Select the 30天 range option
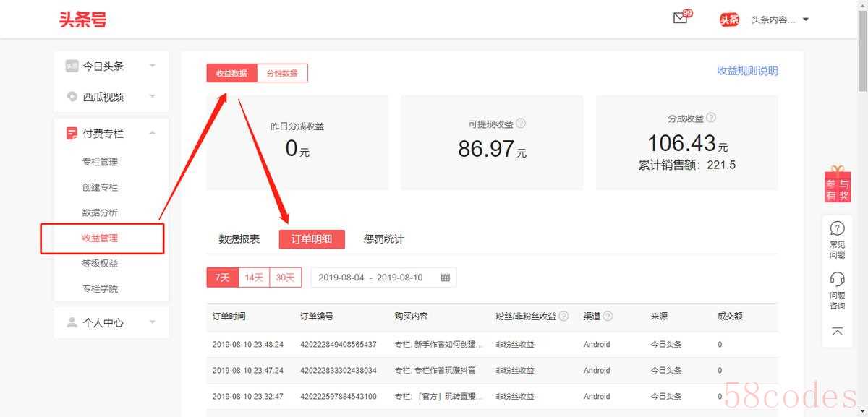This screenshot has width=868, height=417. click(x=285, y=278)
